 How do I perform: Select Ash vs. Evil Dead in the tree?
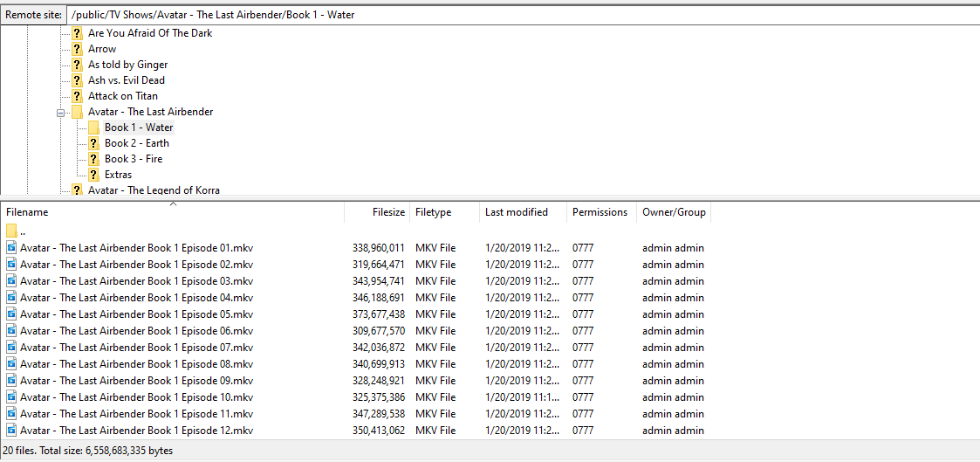pyautogui.click(x=127, y=80)
